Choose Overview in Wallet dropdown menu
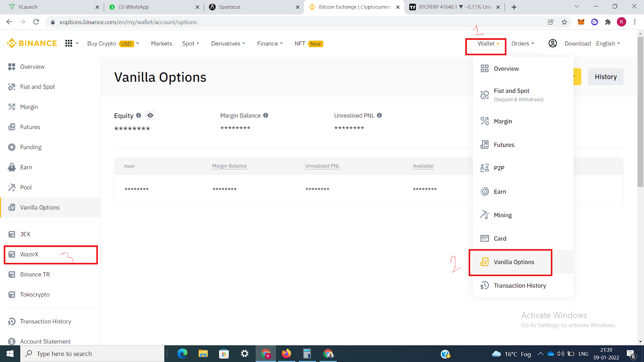The width and height of the screenshot is (644, 362). 523,69
